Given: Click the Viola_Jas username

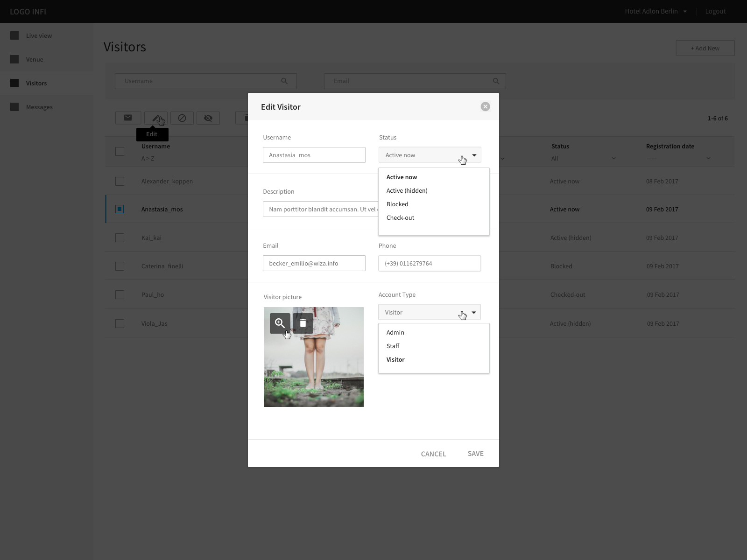Looking at the screenshot, I should [x=154, y=323].
